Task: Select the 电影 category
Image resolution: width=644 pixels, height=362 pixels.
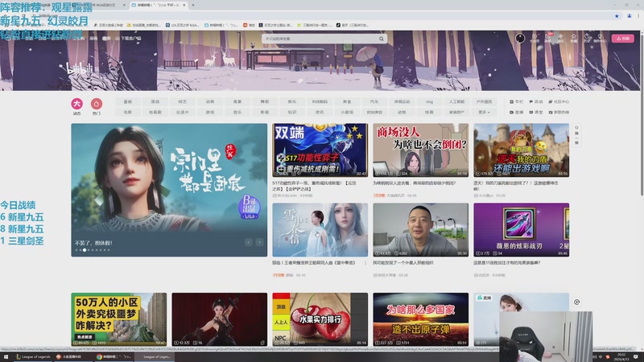Action: tap(128, 112)
